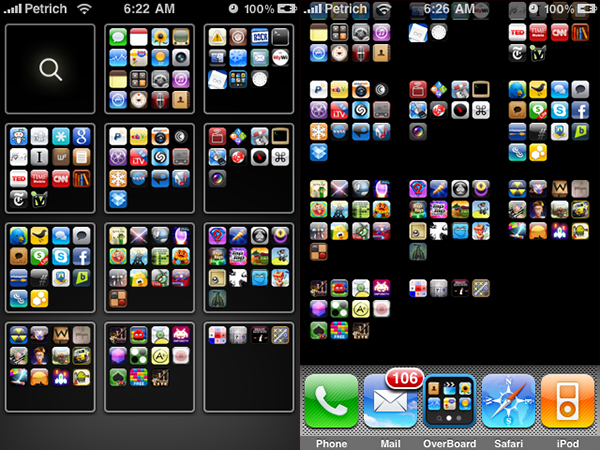600x450 pixels.
Task: Launch the Camera app in the overview
Action: click(181, 58)
